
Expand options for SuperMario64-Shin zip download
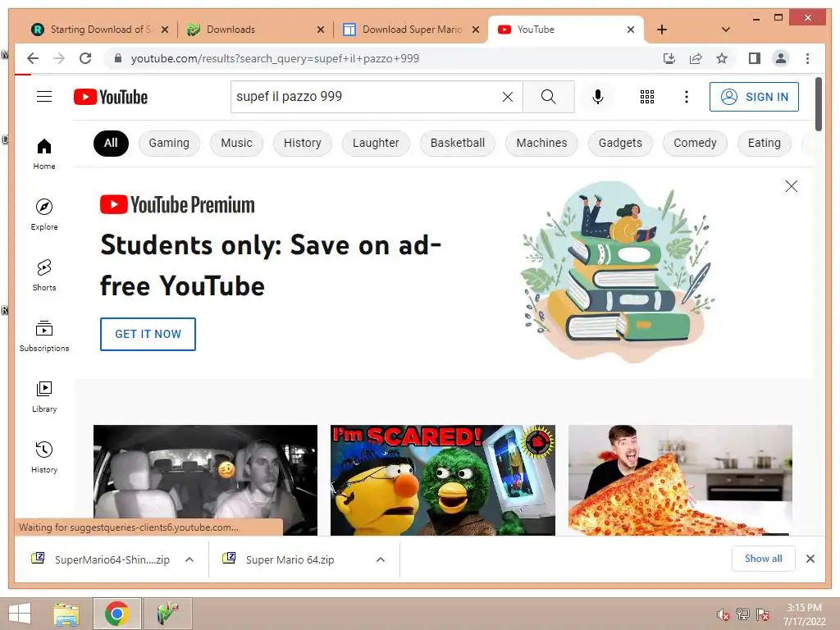[x=189, y=559]
